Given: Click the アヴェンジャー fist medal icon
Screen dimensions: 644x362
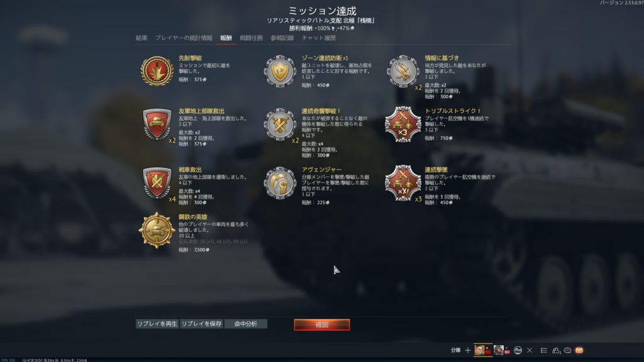Looking at the screenshot, I should click(280, 183).
